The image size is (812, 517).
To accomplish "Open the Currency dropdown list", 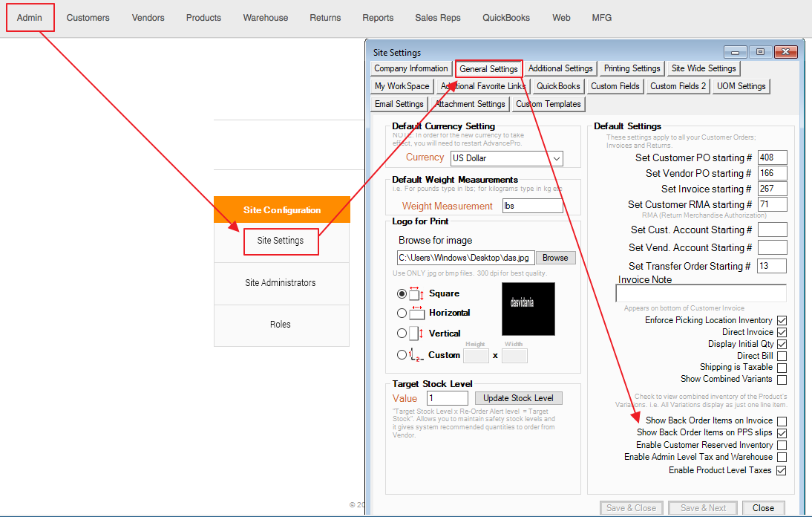I will point(557,158).
